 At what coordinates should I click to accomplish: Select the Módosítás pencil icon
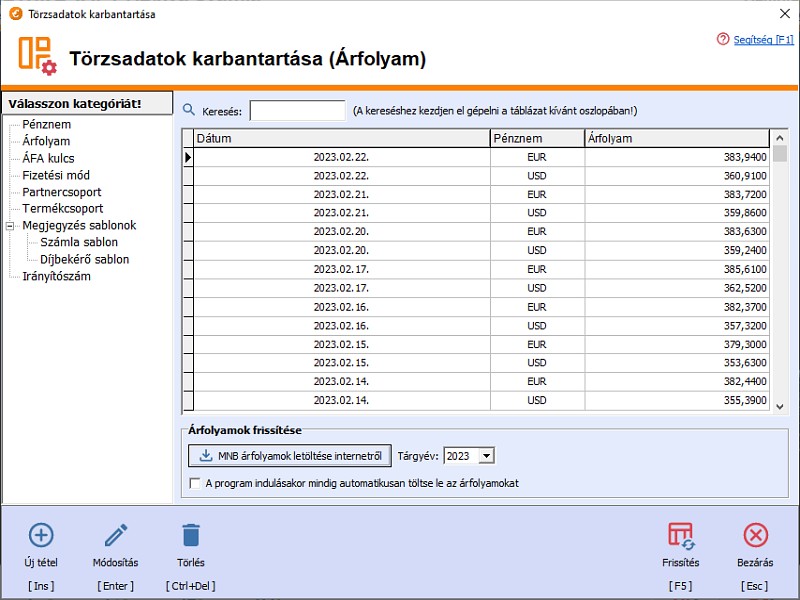(114, 533)
